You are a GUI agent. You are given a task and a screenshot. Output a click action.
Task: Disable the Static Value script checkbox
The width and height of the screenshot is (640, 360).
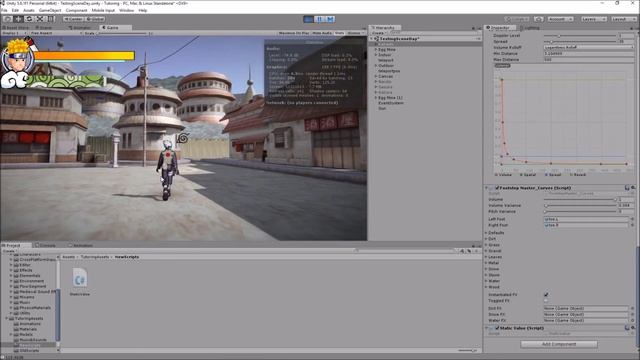(x=497, y=328)
